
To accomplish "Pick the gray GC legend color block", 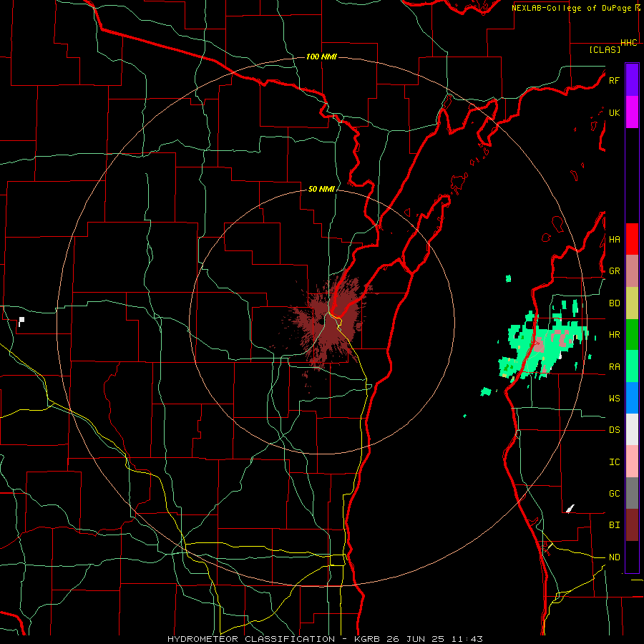I will [x=632, y=493].
